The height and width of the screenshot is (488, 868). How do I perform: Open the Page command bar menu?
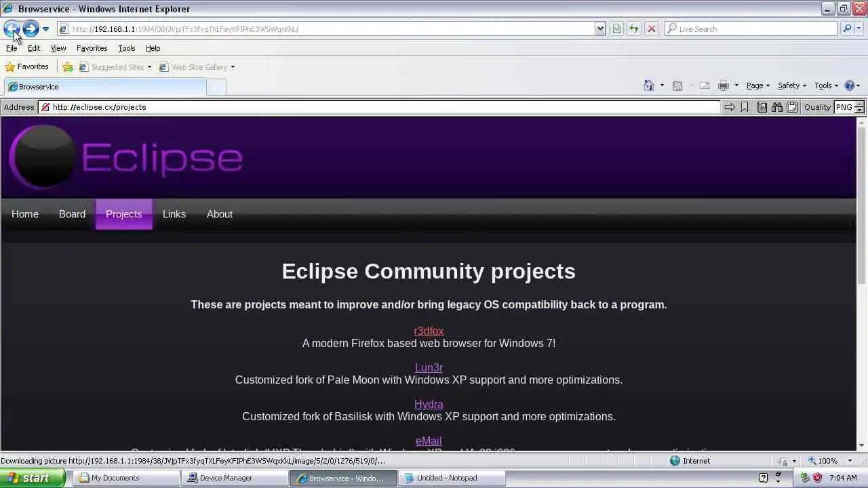757,85
